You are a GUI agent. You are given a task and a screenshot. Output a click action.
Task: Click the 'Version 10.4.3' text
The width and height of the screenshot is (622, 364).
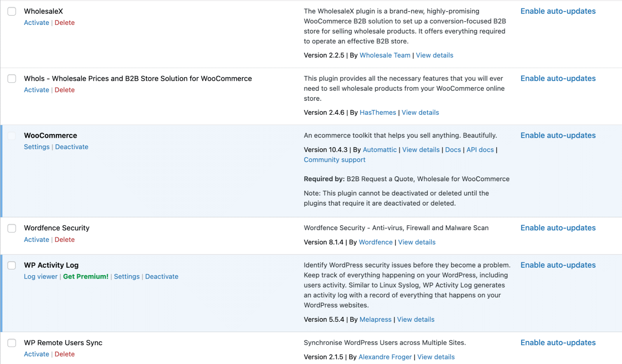[x=326, y=150]
